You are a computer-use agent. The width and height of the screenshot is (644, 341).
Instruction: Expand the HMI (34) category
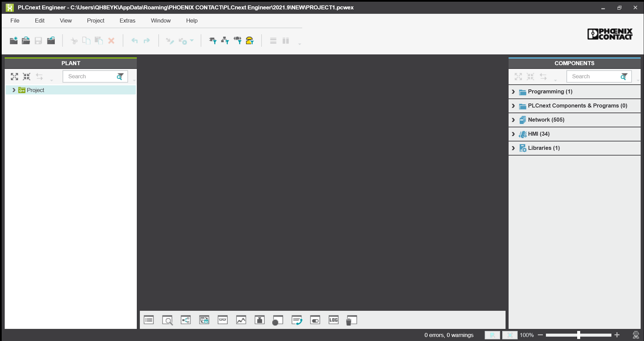point(513,134)
